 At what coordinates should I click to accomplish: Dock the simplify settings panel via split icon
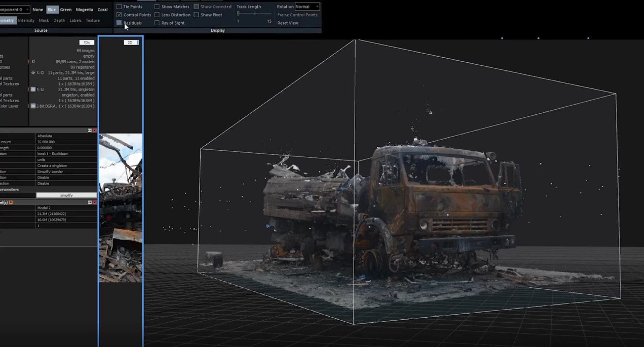(x=89, y=131)
